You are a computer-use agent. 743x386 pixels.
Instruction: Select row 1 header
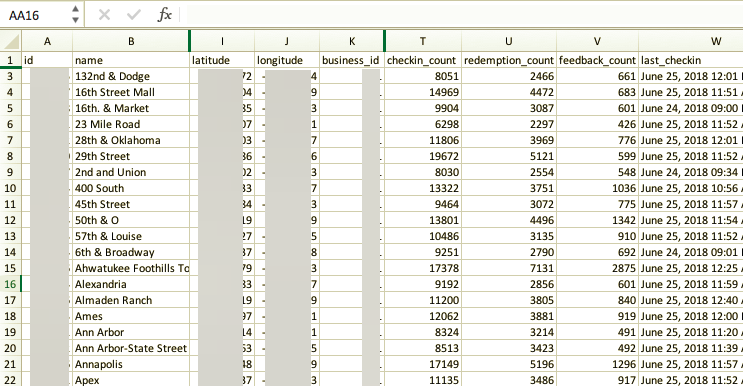tap(10, 60)
